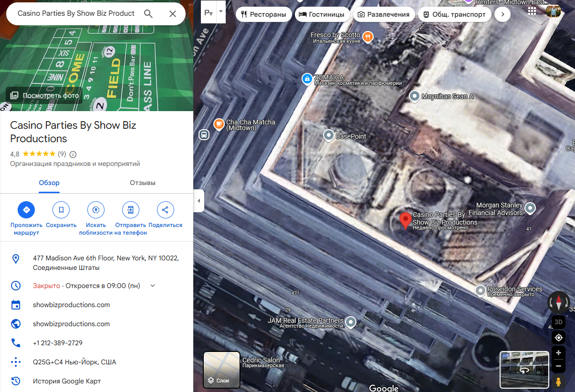Switch to the Отзывы tab
The image size is (575, 392).
click(x=143, y=183)
